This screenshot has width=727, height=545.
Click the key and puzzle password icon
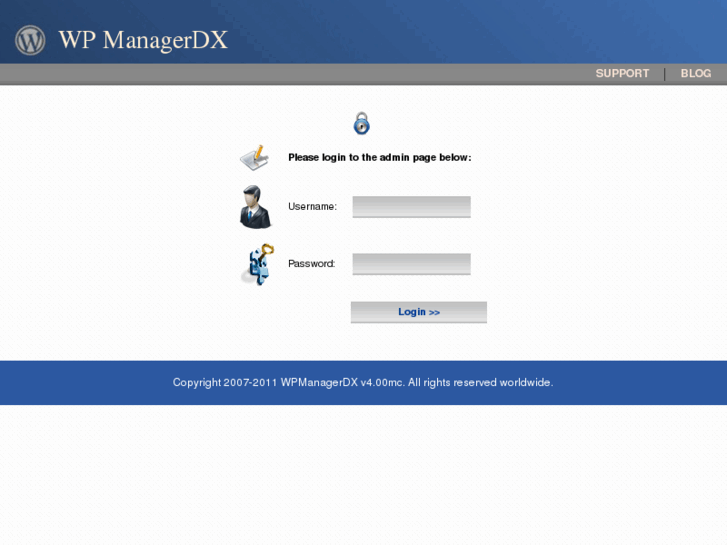(259, 264)
